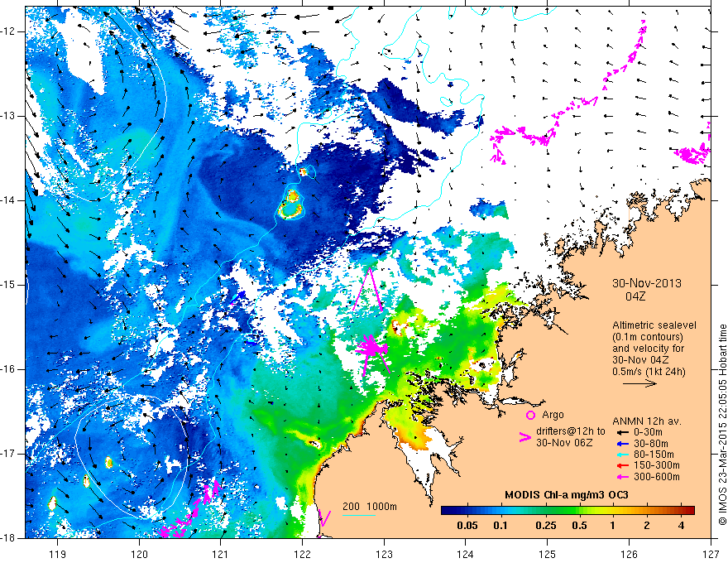Click the 0.5m/s velocity scale arrow
This screenshot has height=563, width=728.
(639, 383)
